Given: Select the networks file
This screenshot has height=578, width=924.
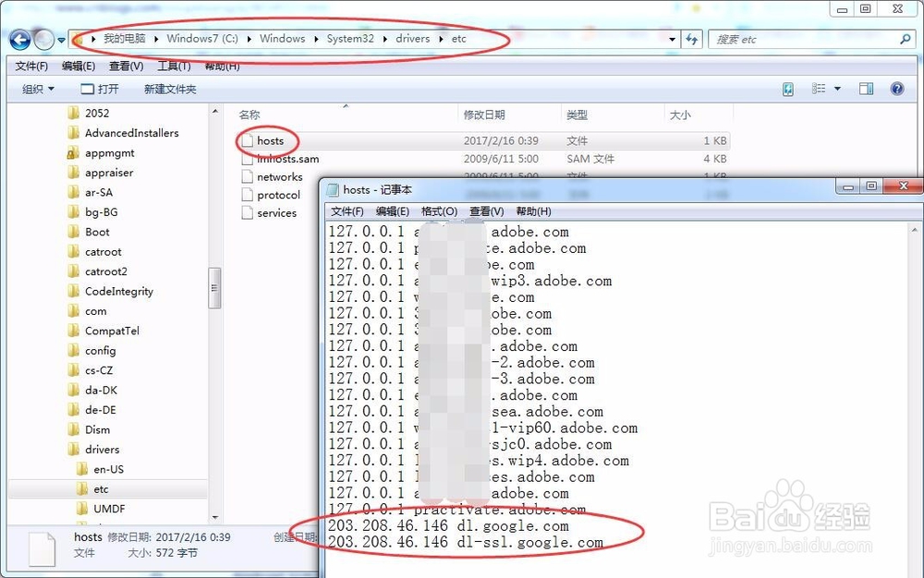Looking at the screenshot, I should [279, 177].
